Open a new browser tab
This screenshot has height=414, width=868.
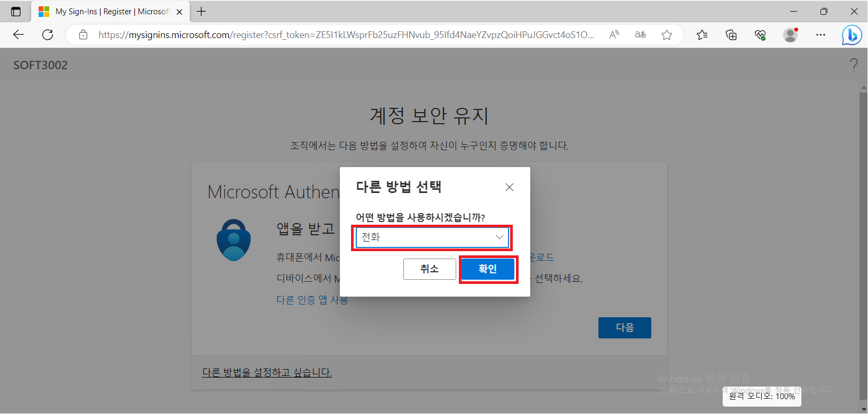(x=201, y=12)
